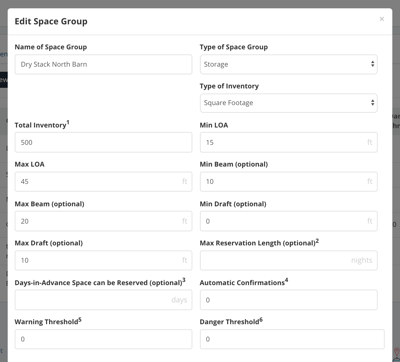Click the Min LOA label
400x362 pixels.
(x=214, y=125)
